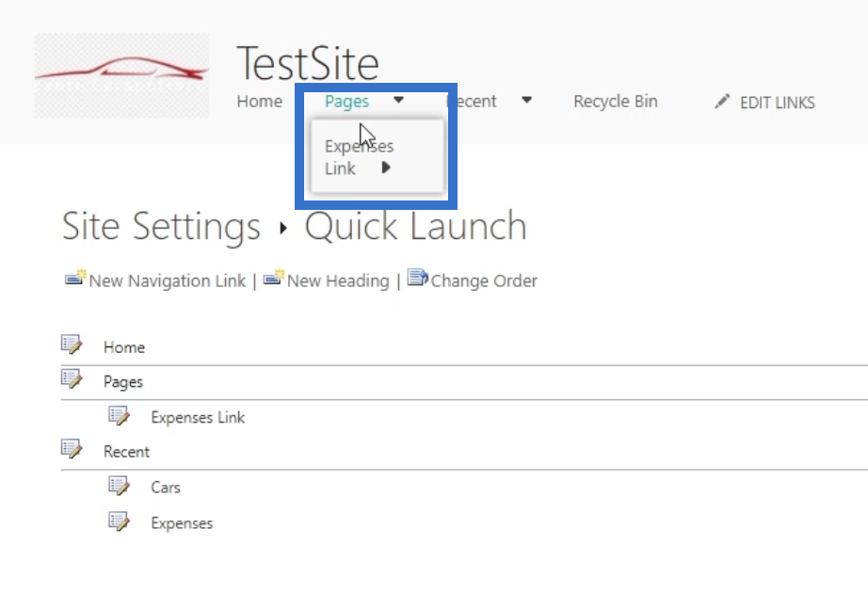Image resolution: width=868 pixels, height=593 pixels.
Task: Click the New Navigation Link icon
Action: click(75, 278)
